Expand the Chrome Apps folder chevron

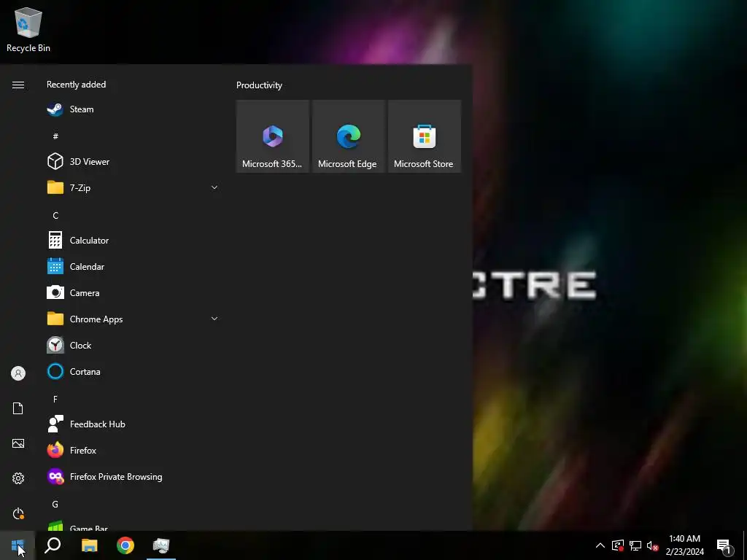pos(214,319)
